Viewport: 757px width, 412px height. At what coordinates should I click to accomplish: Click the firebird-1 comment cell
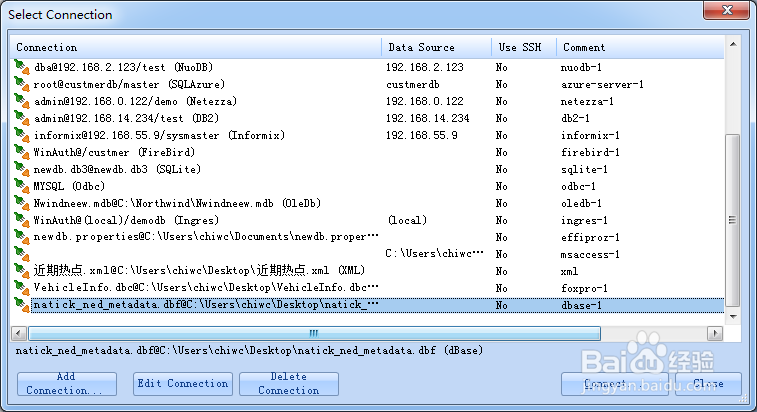pos(590,152)
